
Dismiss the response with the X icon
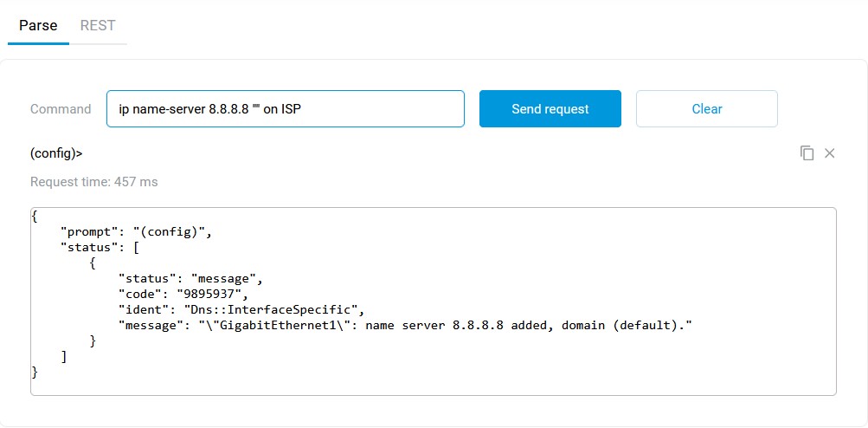[x=829, y=153]
